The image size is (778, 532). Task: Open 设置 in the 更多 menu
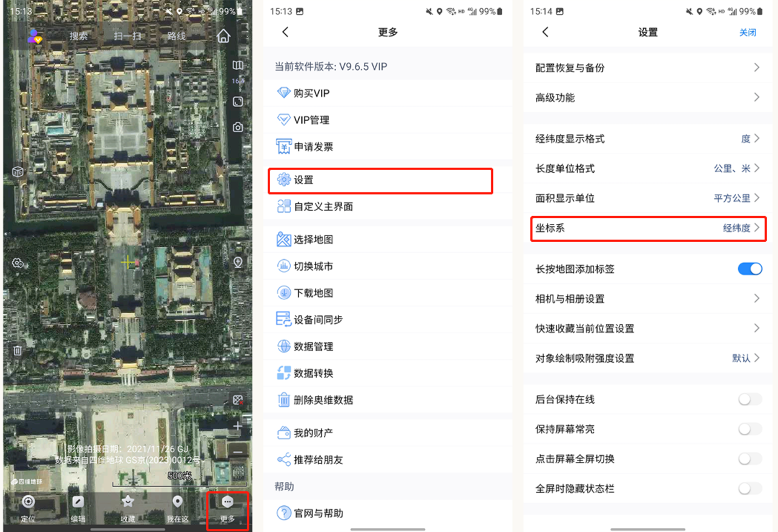[380, 180]
